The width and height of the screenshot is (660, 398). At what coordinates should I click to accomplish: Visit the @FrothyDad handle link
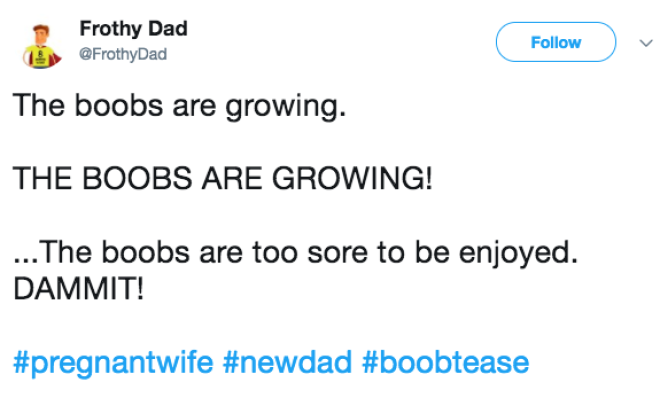click(123, 54)
